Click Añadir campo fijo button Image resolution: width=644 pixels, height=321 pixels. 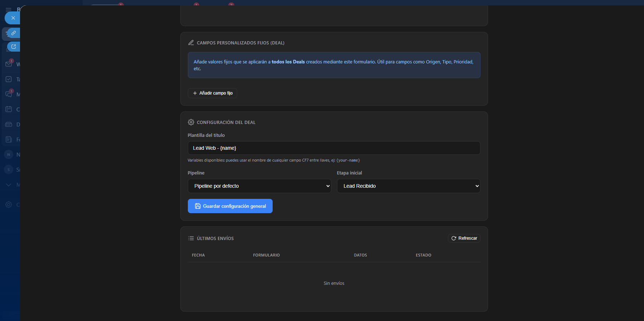[213, 93]
